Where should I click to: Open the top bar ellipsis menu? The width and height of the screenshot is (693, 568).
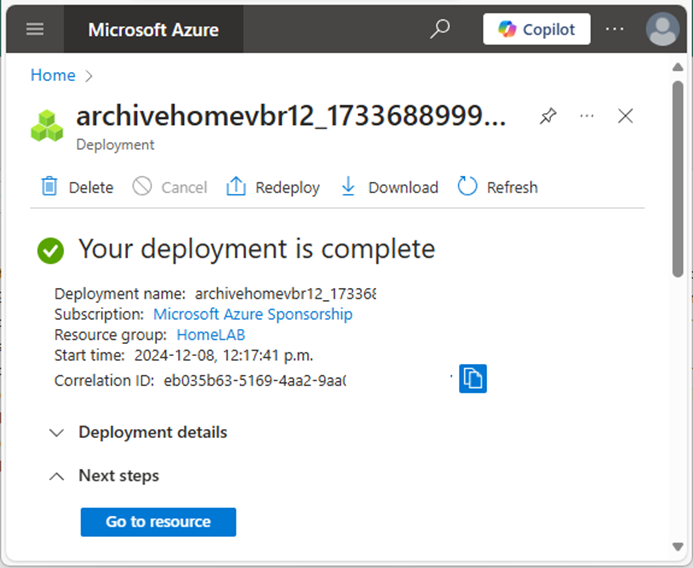tap(614, 29)
